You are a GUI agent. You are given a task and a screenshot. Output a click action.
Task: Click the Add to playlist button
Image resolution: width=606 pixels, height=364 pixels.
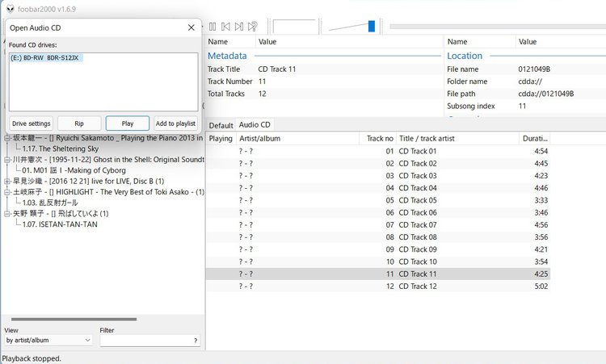point(175,123)
